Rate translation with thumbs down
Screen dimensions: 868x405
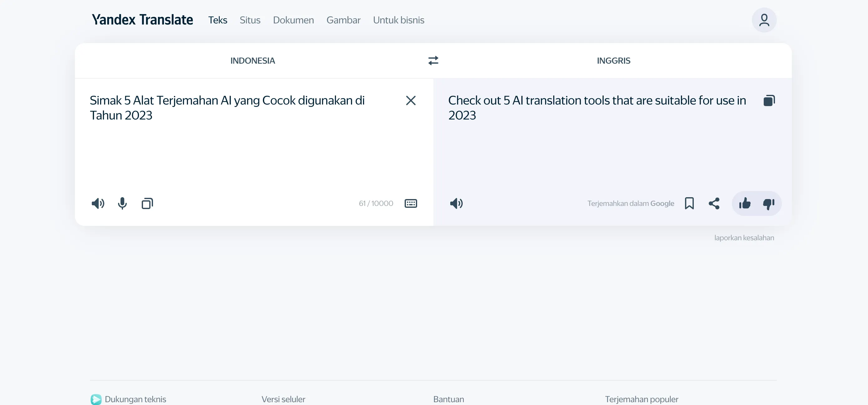tap(769, 203)
